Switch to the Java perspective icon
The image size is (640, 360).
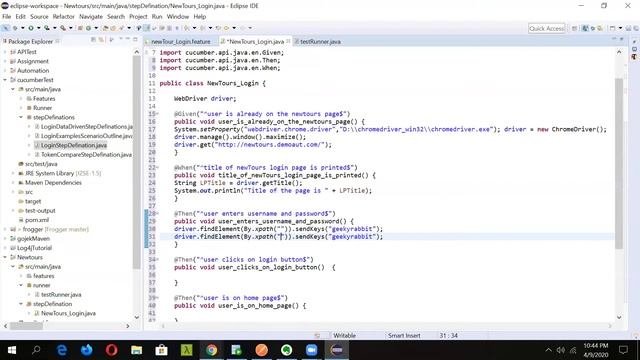[x=585, y=28]
